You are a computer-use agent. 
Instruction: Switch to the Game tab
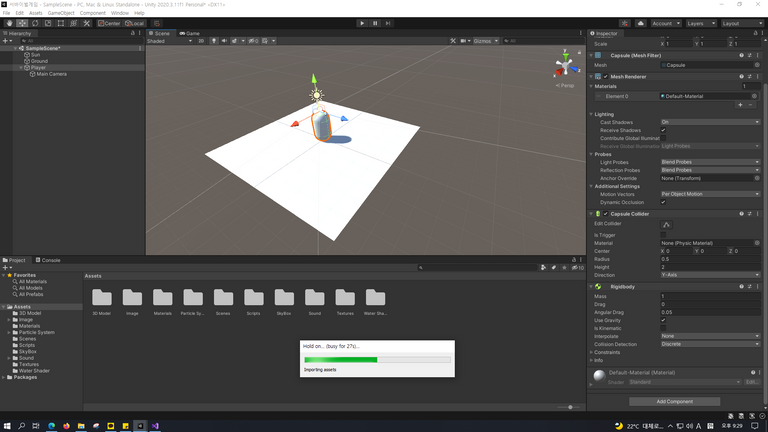click(190, 33)
